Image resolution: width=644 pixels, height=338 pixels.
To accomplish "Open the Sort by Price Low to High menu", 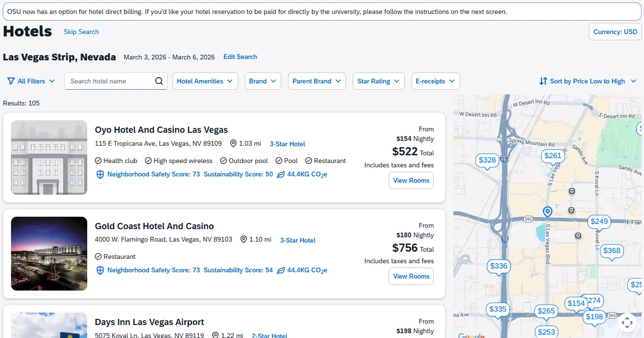I will (588, 81).
